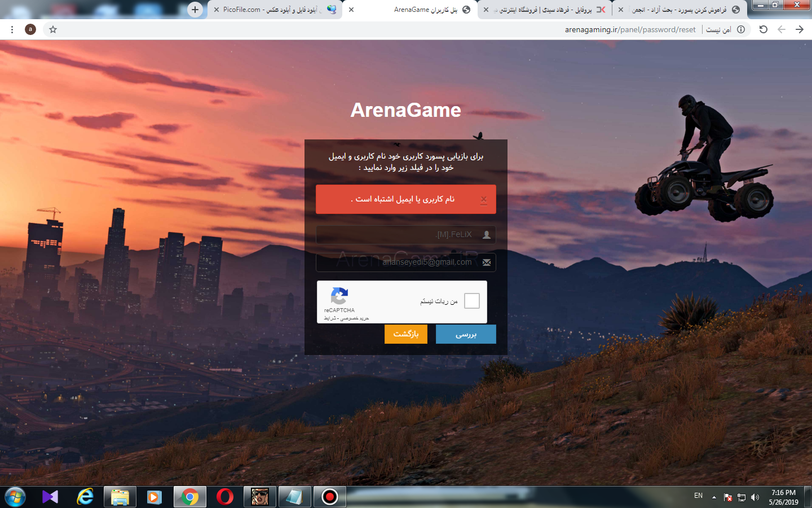View site information icon next to URL
812x508 pixels.
click(741, 29)
